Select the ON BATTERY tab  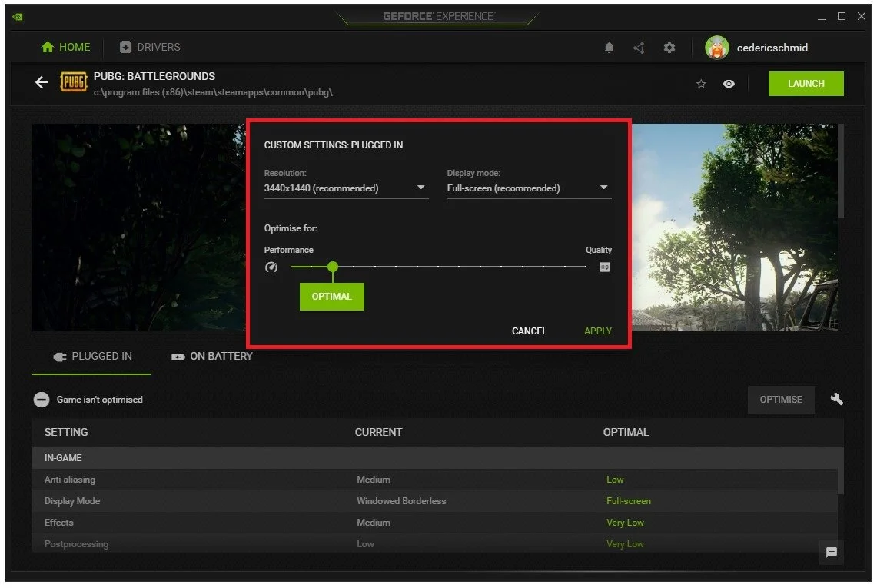pyautogui.click(x=212, y=357)
